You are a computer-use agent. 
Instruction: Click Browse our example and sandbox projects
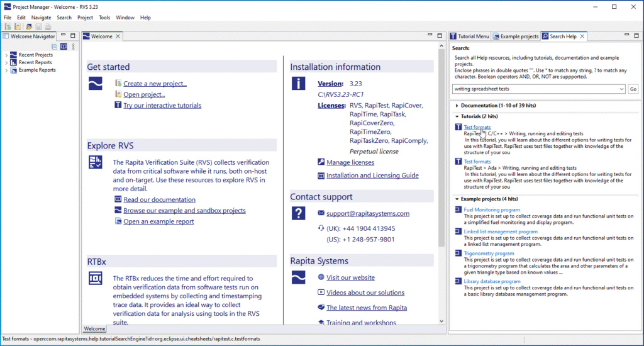[x=184, y=211]
